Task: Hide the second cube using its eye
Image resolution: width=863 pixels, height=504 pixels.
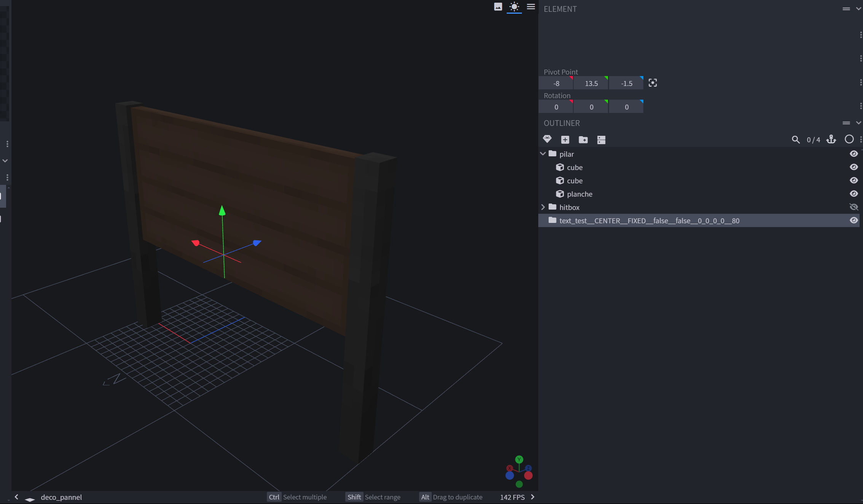Action: tap(853, 180)
